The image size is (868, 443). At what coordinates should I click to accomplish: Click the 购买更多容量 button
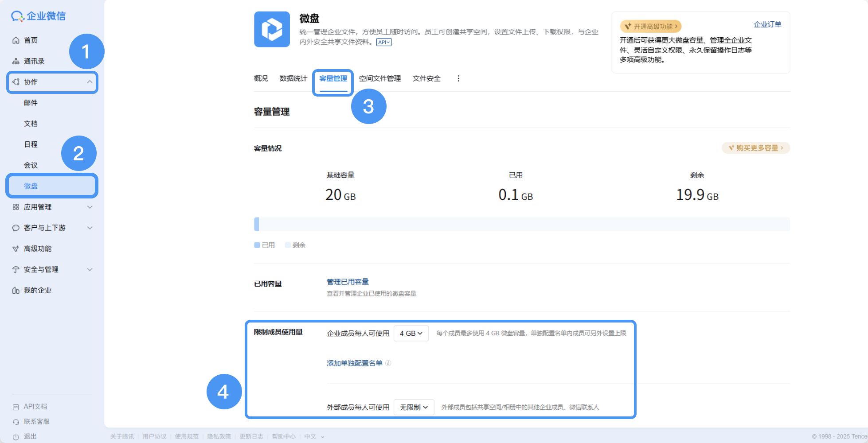756,148
